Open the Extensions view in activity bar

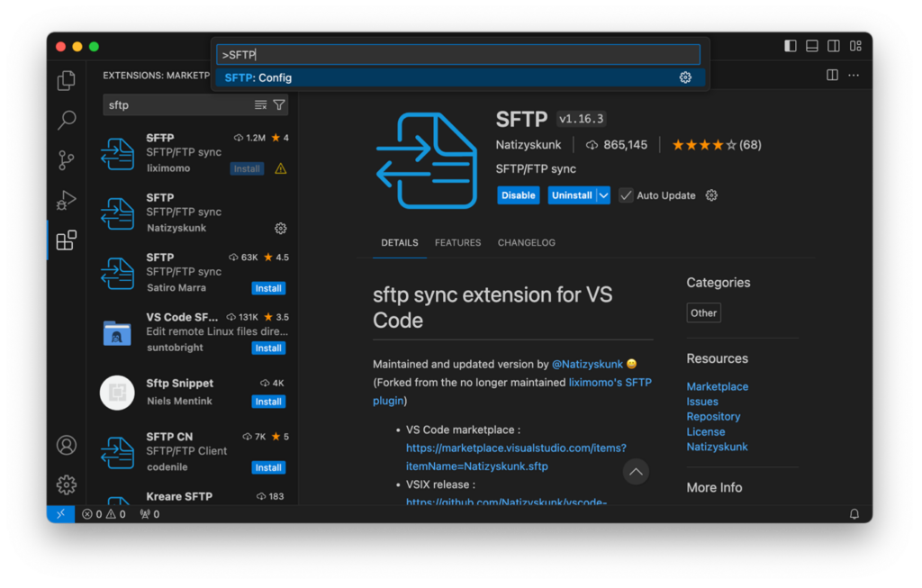point(67,240)
